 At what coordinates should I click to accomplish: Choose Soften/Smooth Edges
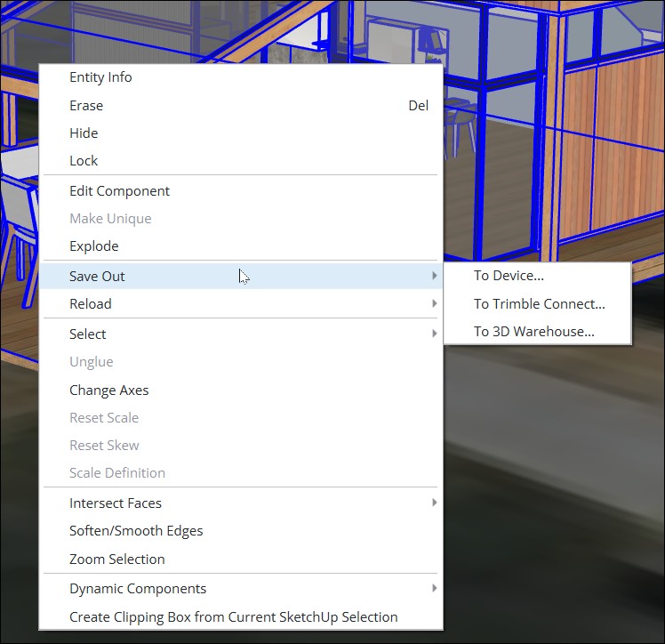136,531
